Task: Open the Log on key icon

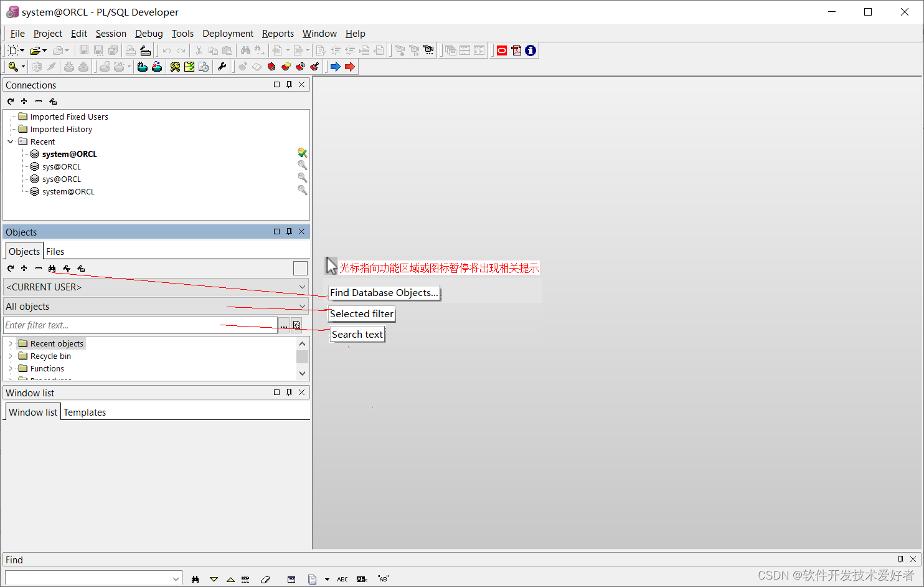Action: tap(12, 67)
